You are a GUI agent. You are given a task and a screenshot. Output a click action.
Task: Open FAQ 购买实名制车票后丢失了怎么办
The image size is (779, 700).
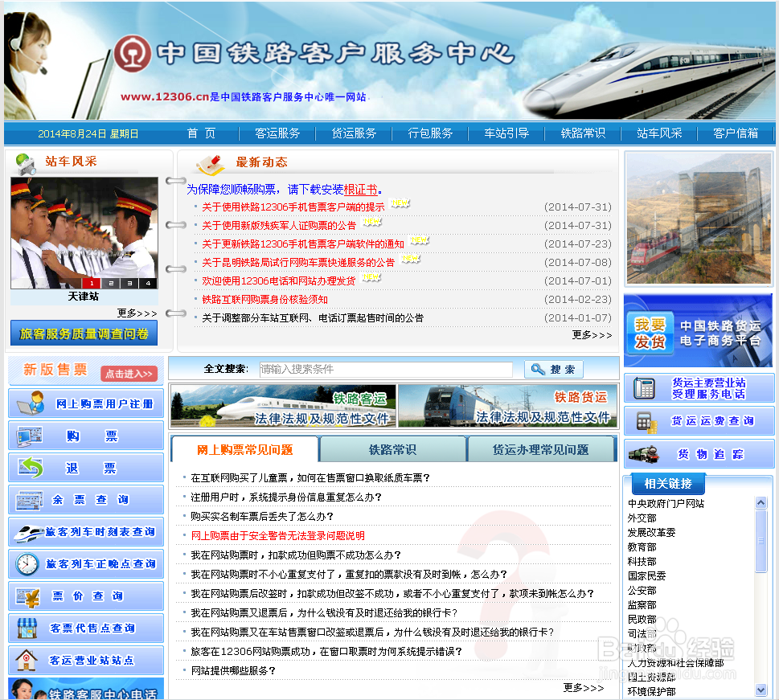pos(262,516)
